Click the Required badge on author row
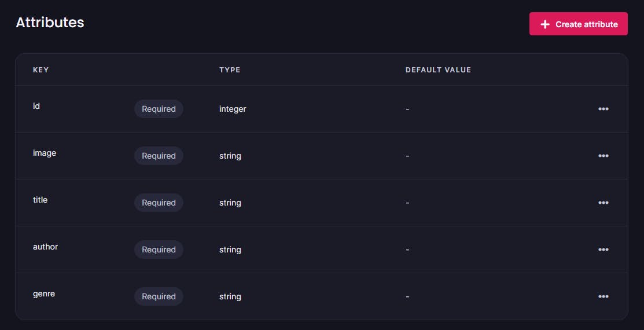Screen dimensions: 644x330 coord(159,250)
